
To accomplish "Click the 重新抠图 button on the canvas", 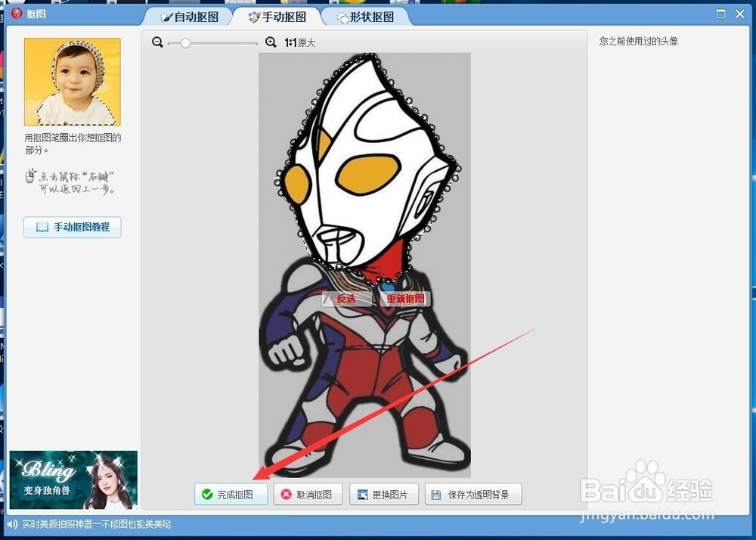I will [405, 299].
